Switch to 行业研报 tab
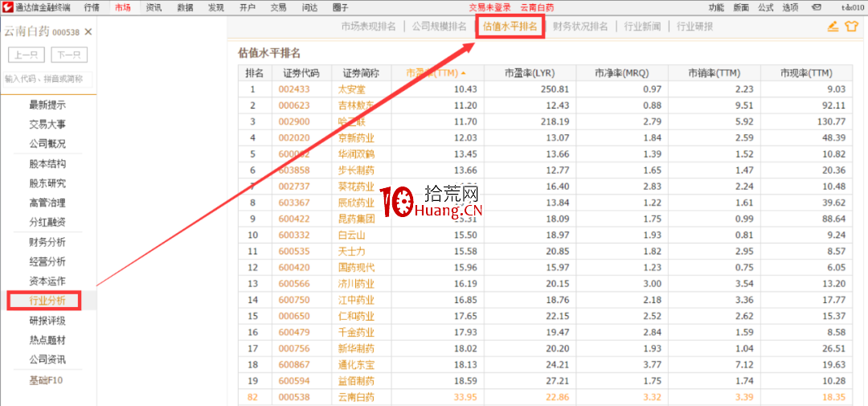Image resolution: width=868 pixels, height=406 pixels. 694,27
